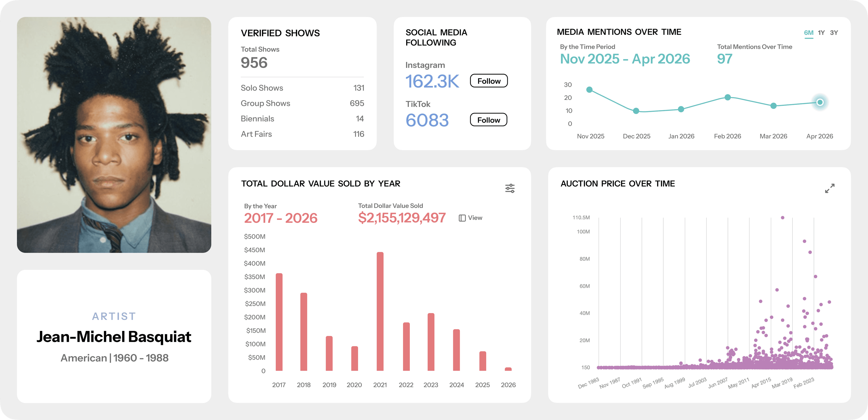The image size is (868, 420).
Task: Select the 3Y time range
Action: pyautogui.click(x=834, y=33)
